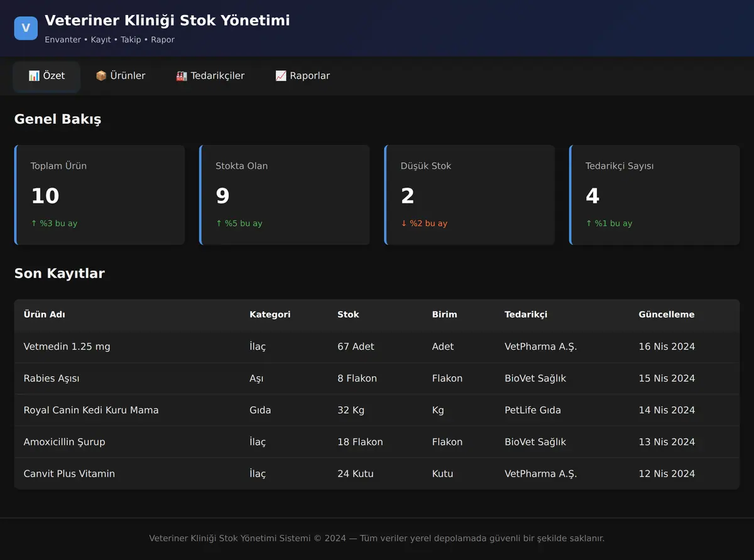Click the 8 Flakon stock value

tap(357, 379)
